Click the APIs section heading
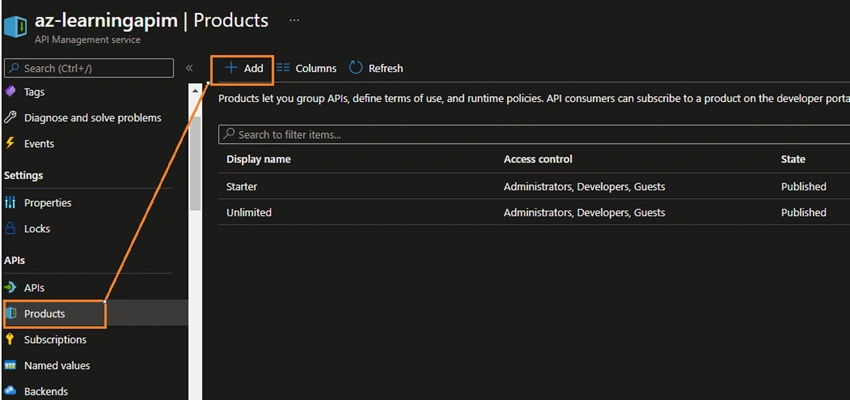The width and height of the screenshot is (850, 400). (x=14, y=261)
